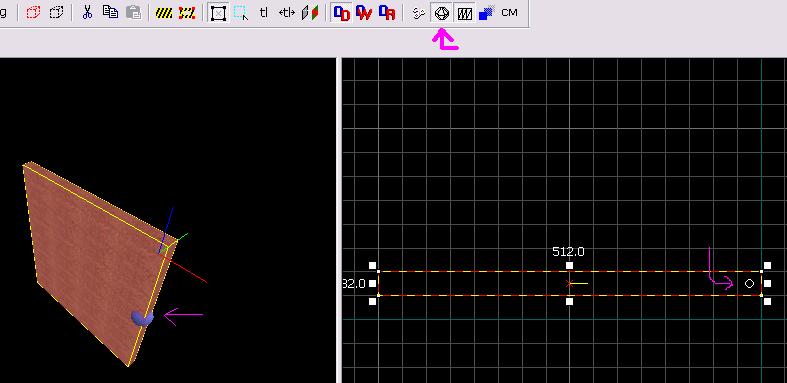Click the 'OR' toolbar button

coord(387,13)
